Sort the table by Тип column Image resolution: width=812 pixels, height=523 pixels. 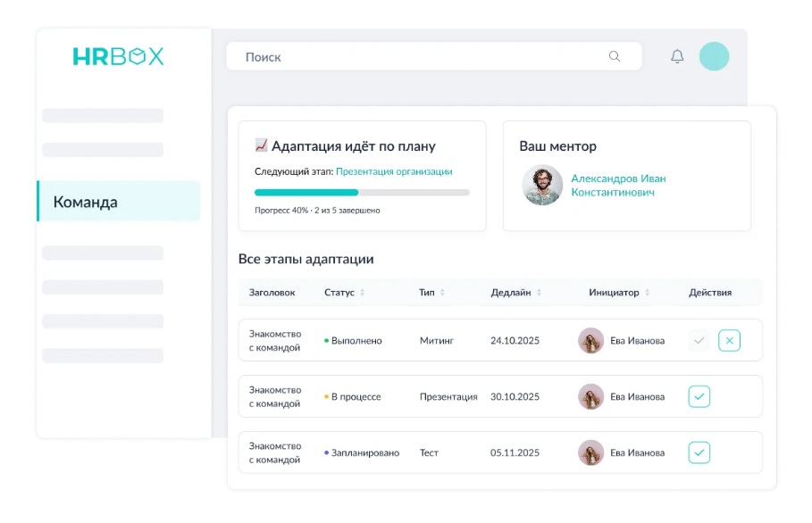click(x=442, y=293)
